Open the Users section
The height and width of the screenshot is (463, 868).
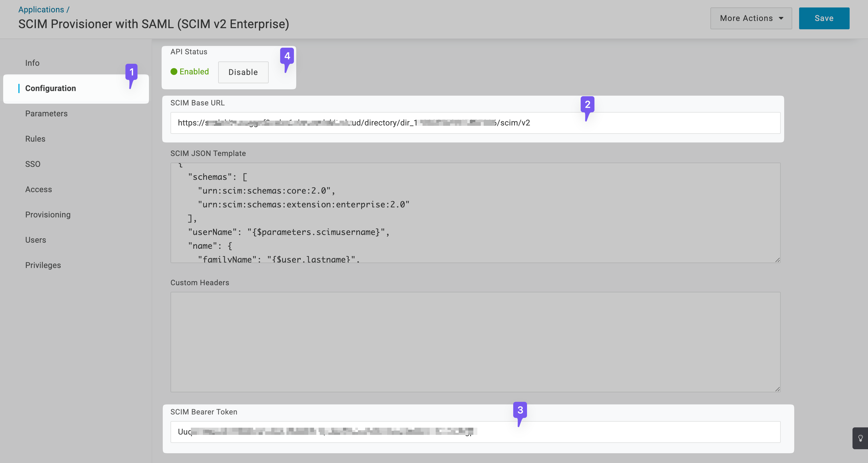point(35,240)
